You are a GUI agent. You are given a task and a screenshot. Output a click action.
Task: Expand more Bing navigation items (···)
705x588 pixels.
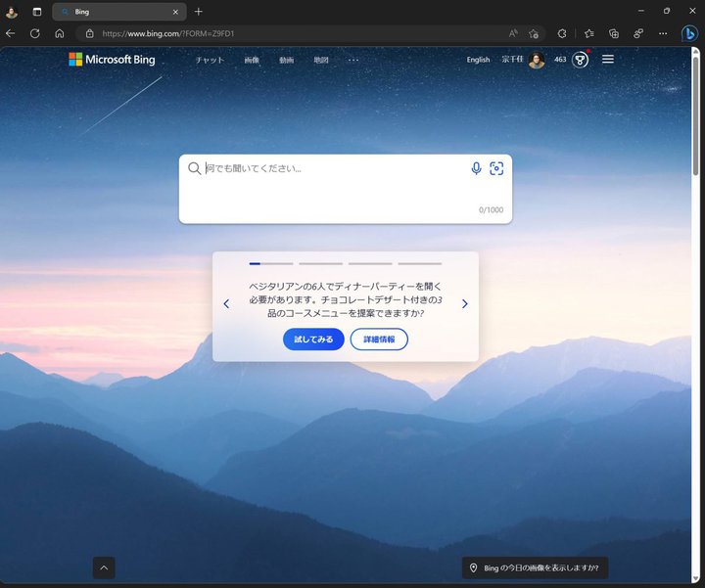pyautogui.click(x=353, y=60)
